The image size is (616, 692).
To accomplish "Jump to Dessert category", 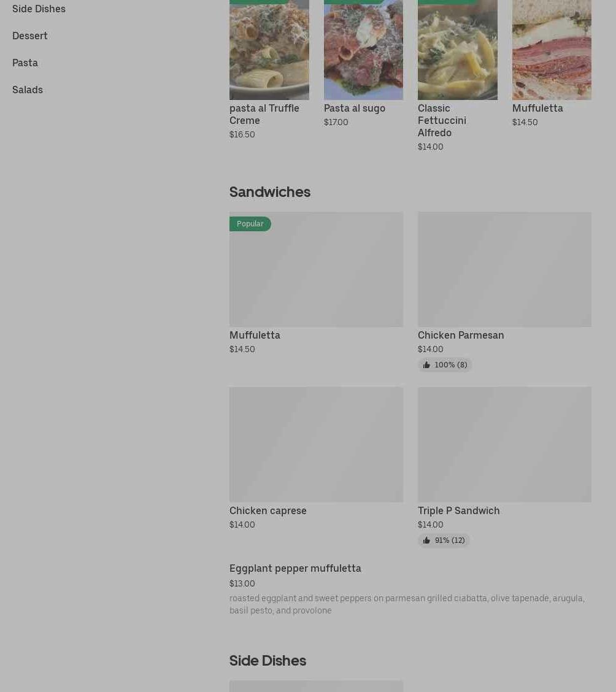I will coord(29,36).
